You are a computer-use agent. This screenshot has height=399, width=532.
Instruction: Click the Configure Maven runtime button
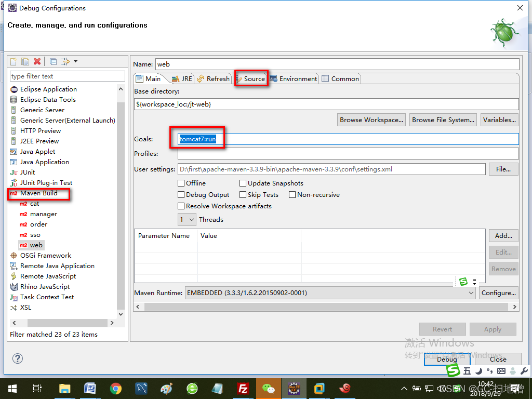[499, 293]
